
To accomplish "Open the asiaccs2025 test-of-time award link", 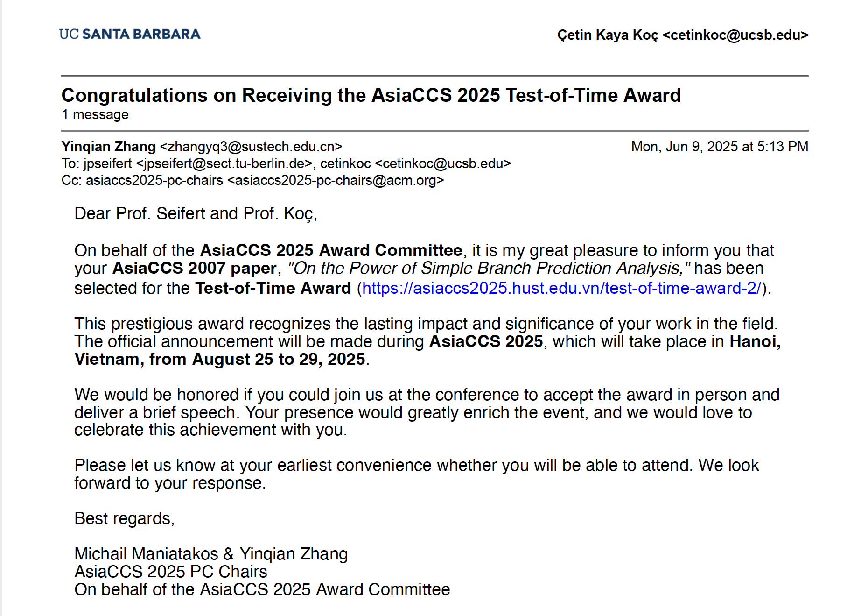I will 561,288.
